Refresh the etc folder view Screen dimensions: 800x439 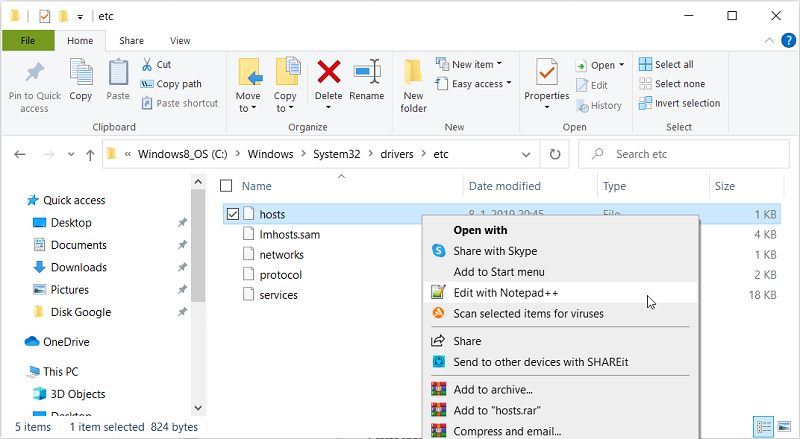pos(555,154)
